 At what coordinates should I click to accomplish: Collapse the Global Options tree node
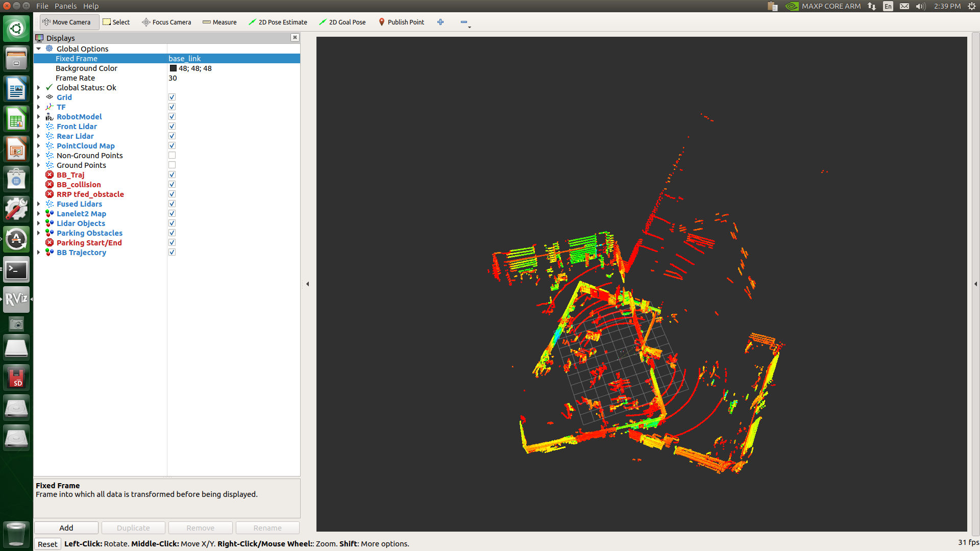[x=38, y=48]
